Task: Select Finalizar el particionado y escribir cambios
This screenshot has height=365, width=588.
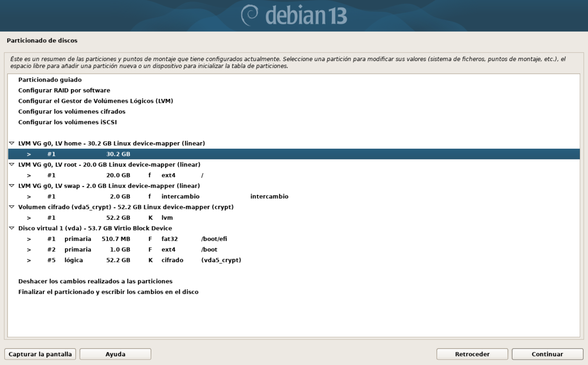Action: [108, 292]
